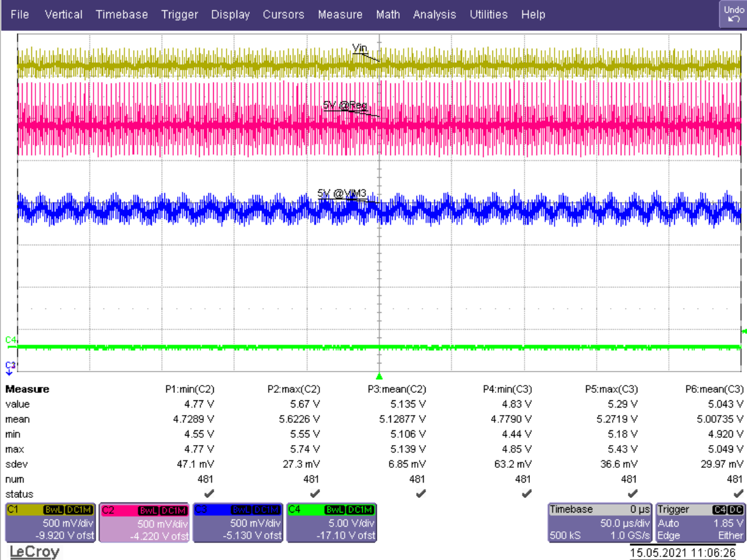Open the Help menu
Viewport: 747px width, 560px height.
(x=533, y=15)
